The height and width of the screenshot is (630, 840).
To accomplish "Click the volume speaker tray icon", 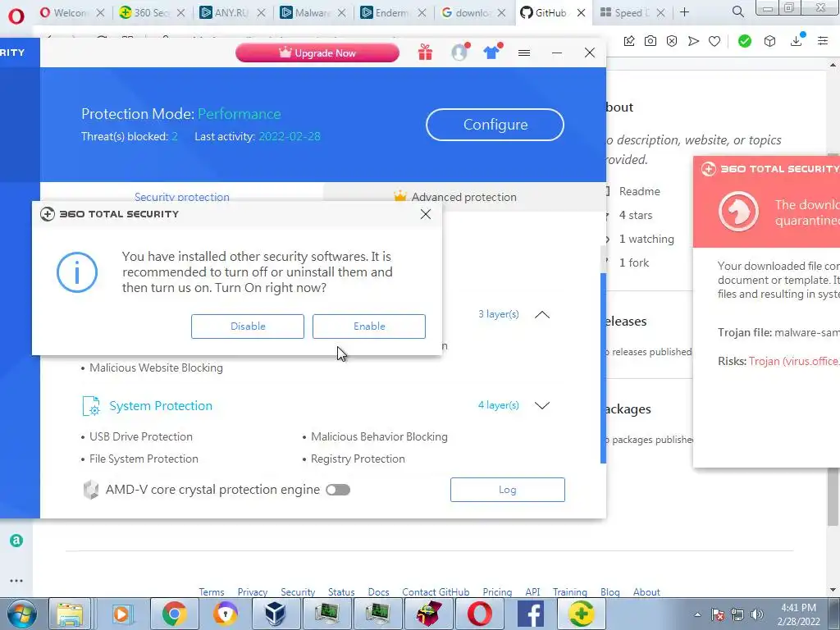I will pos(756,614).
